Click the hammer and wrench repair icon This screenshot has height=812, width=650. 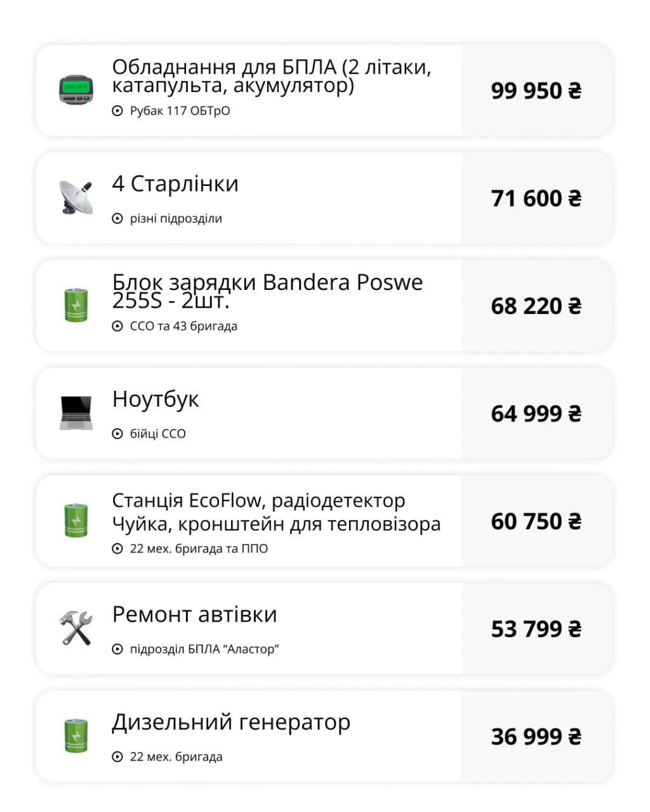coord(76,628)
